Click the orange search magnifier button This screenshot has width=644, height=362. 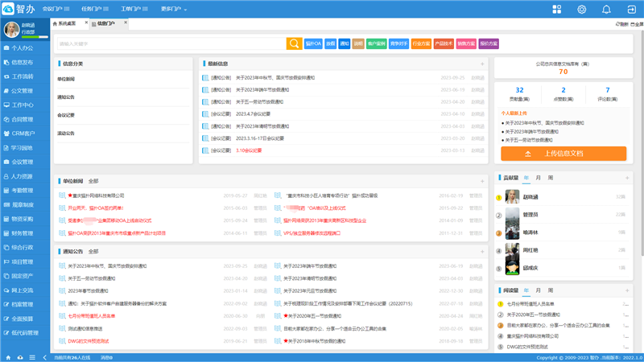pyautogui.click(x=293, y=43)
